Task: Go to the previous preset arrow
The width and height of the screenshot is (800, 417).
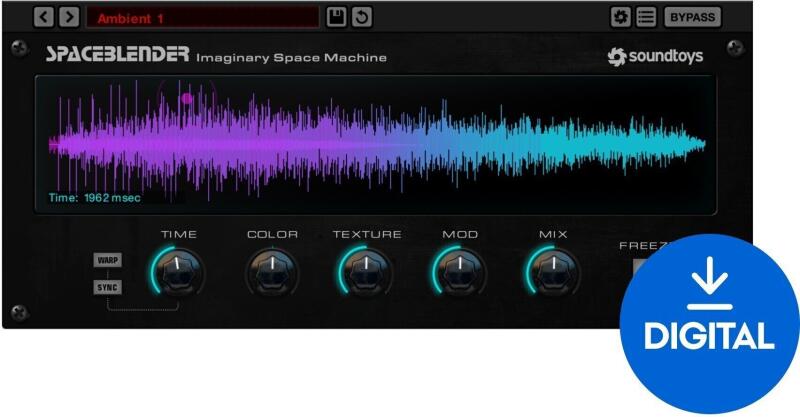Action: click(44, 17)
